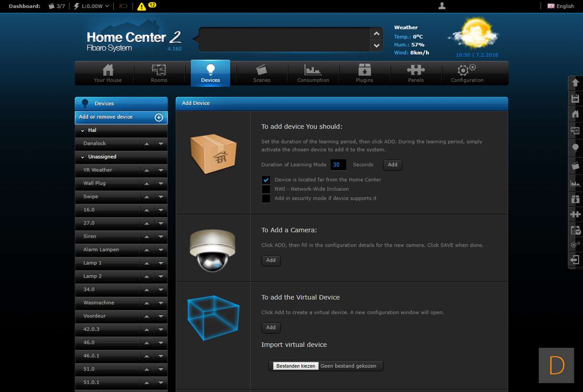Move Lamp 1 down with its down arrow

161,263
